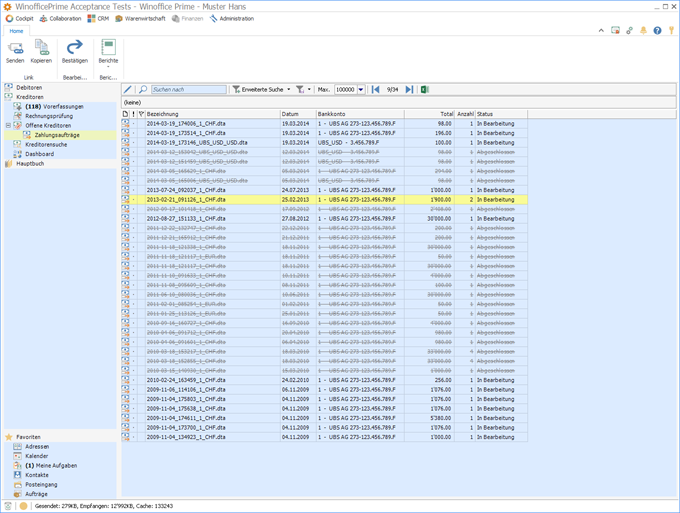The height and width of the screenshot is (513, 680).
Task: Open the Posteingang favorite
Action: pyautogui.click(x=41, y=485)
